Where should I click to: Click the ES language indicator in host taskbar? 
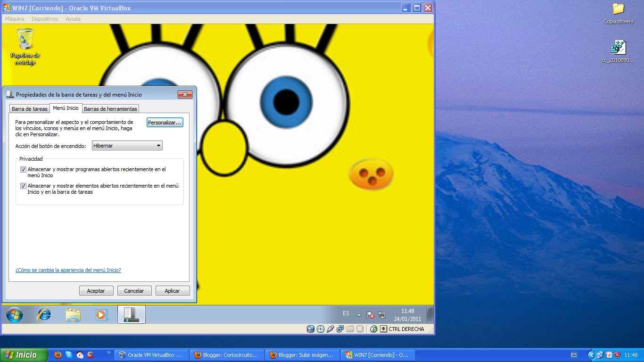point(574,355)
